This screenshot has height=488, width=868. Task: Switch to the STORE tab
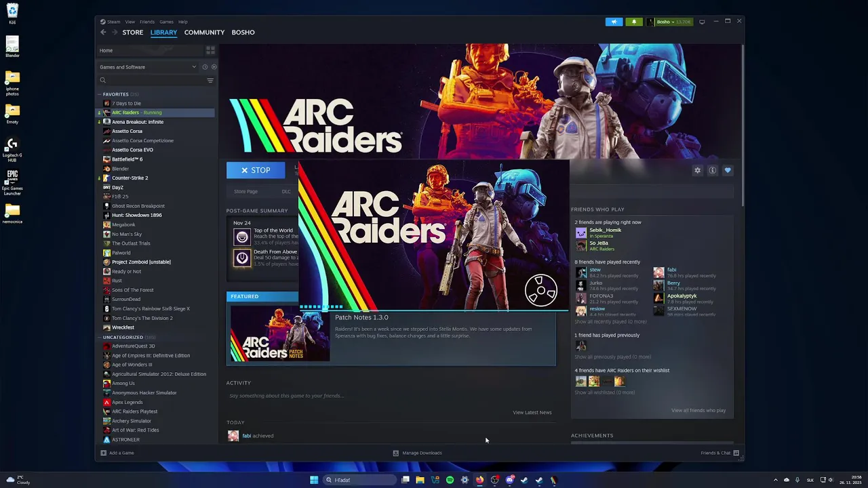[x=133, y=33]
